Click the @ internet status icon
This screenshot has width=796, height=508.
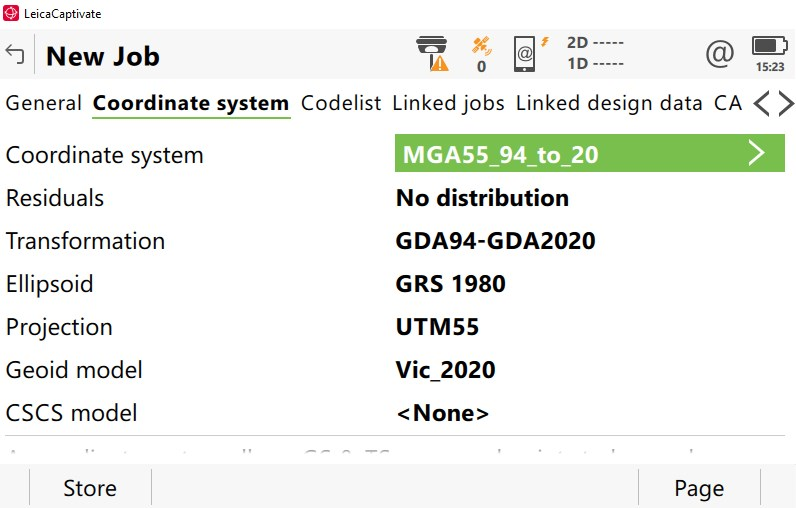pyautogui.click(x=719, y=54)
